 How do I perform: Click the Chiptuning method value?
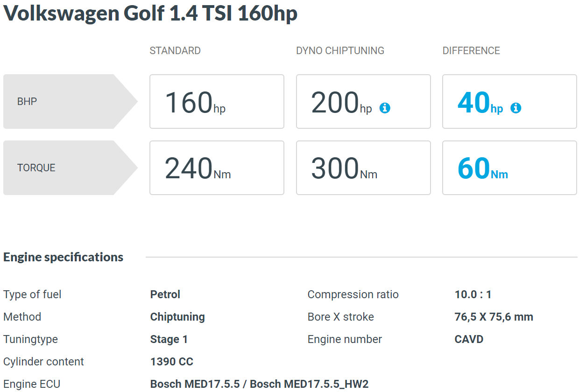pyautogui.click(x=177, y=317)
